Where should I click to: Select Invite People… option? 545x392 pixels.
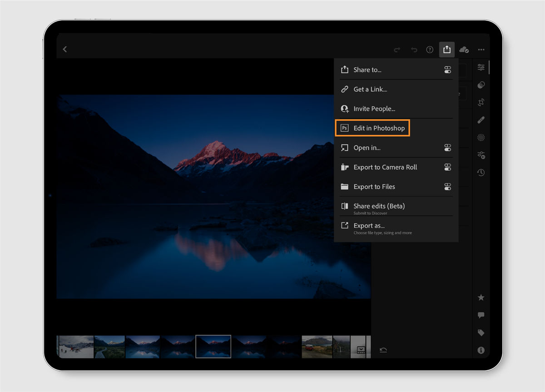click(x=374, y=109)
